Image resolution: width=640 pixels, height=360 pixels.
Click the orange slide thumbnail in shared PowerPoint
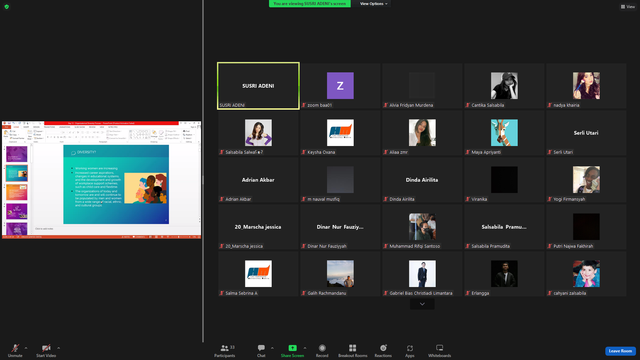pyautogui.click(x=17, y=192)
